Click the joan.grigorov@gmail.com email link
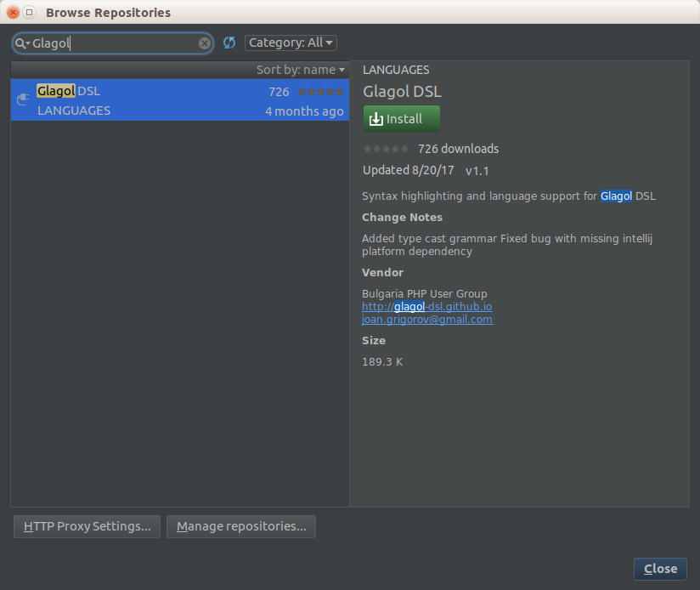Screen dimensions: 700x590 427,320
